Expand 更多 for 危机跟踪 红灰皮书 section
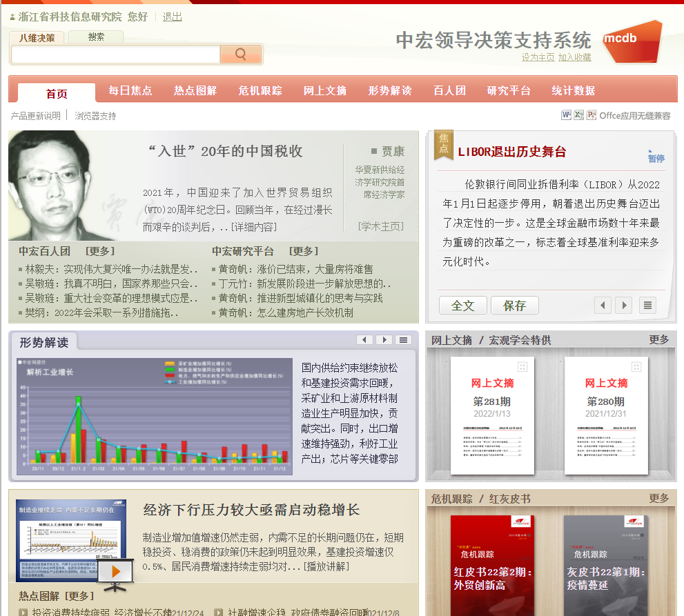Screen dimensions: 684x616 pyautogui.click(x=658, y=498)
